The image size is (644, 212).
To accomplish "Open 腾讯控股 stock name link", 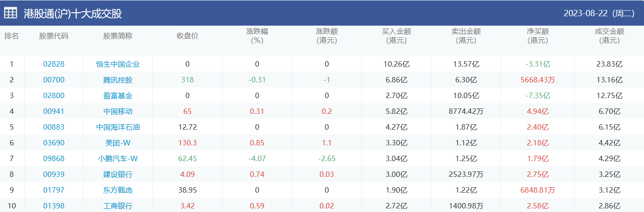I will [118, 80].
